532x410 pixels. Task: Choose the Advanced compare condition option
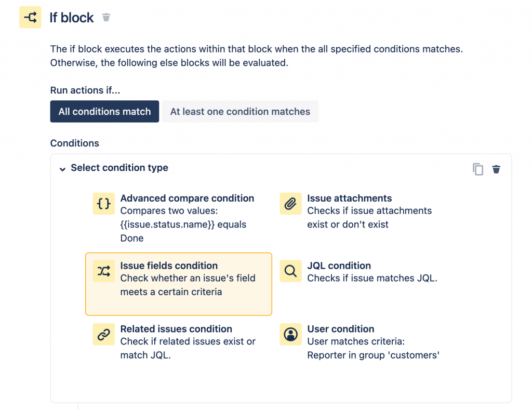point(187,199)
